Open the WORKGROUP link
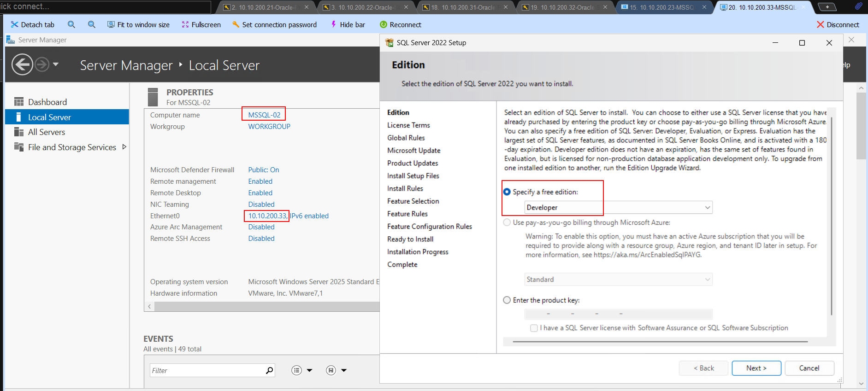This screenshot has height=391, width=868. [269, 127]
